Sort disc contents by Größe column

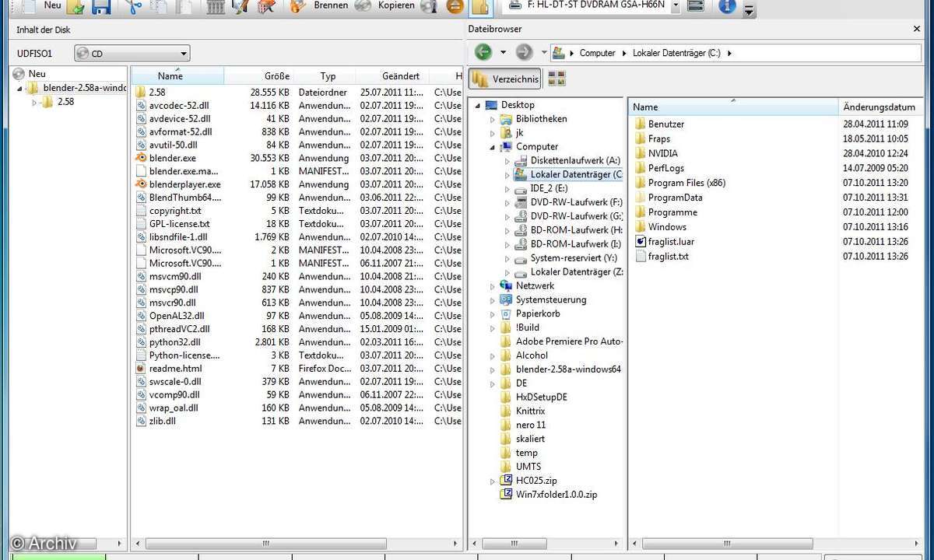click(276, 76)
